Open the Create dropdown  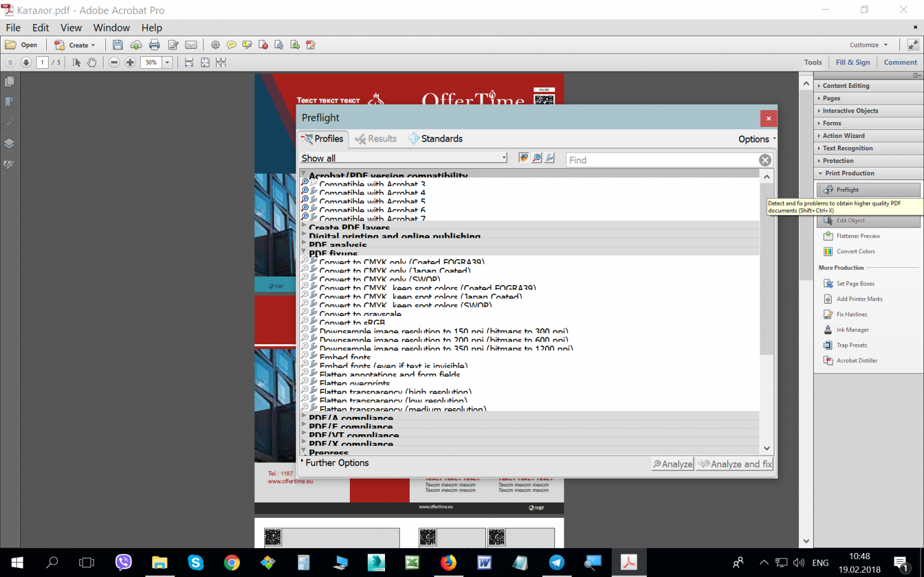pos(75,45)
